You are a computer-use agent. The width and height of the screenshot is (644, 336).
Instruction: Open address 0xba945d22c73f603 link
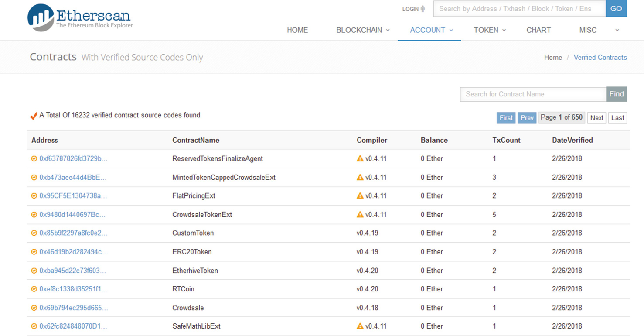pos(72,271)
